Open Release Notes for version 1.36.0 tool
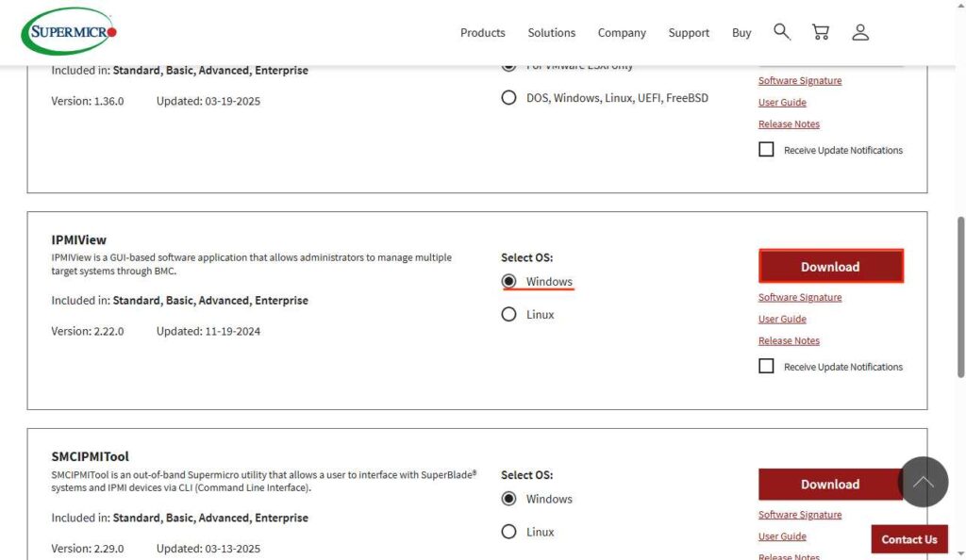Screen dimensions: 966x560 click(x=789, y=124)
